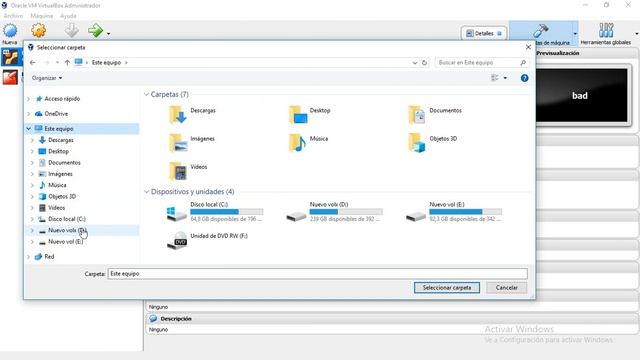Viewport: 640px width, 360px height.
Task: Open dropdown next to the Iniciar arrow
Action: [108, 33]
